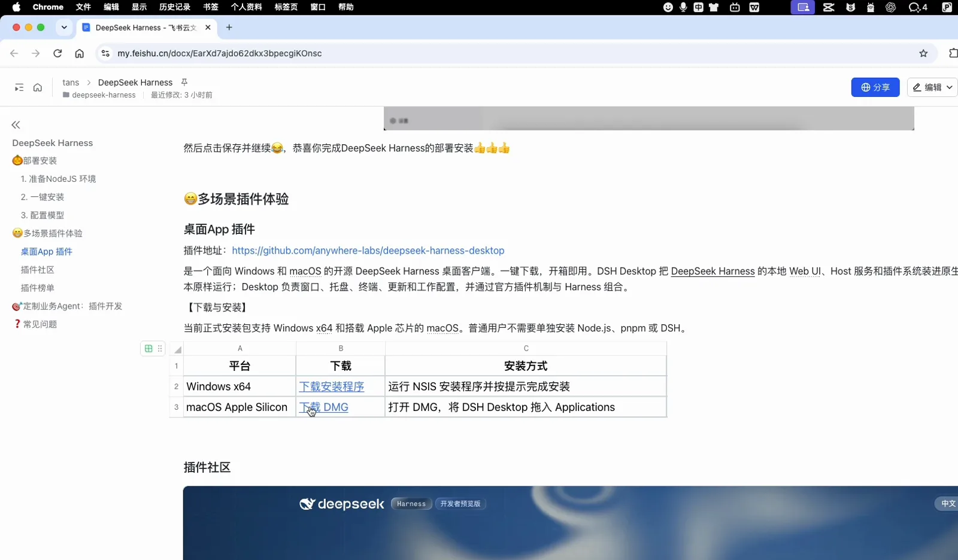Bookmark this page with star icon
958x560 pixels.
923,53
